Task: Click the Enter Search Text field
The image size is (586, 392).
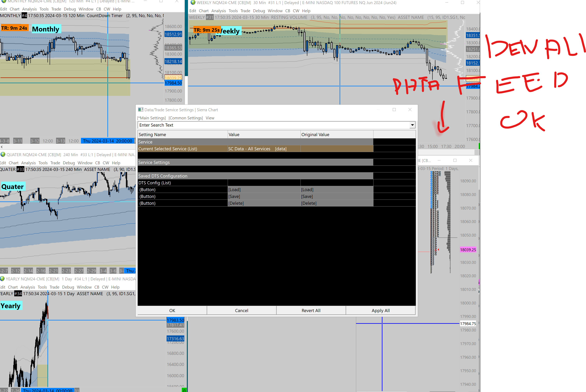Action: pos(274,125)
